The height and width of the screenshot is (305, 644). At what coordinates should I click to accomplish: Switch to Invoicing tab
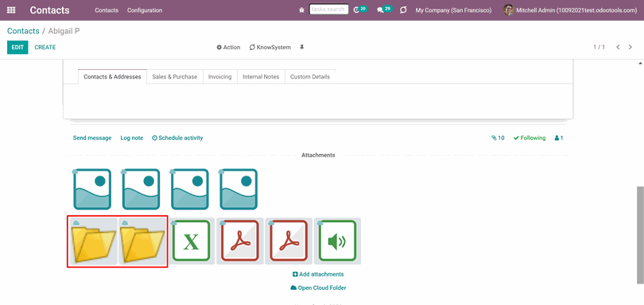[x=219, y=77]
